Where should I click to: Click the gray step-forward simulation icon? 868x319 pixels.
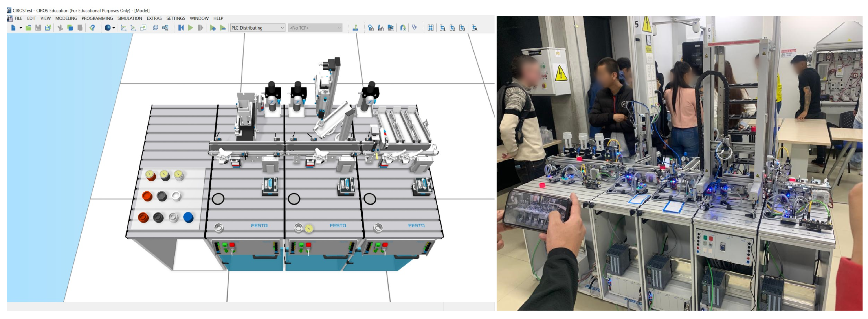click(x=200, y=28)
